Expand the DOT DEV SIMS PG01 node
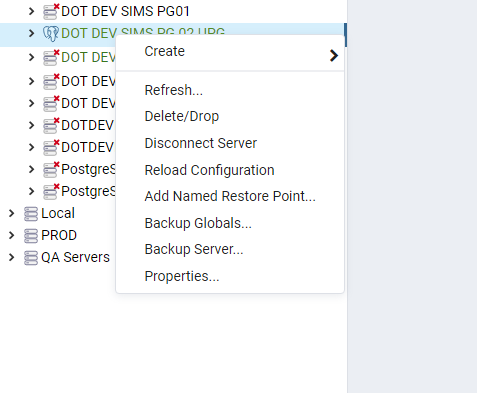The image size is (477, 393). (x=31, y=11)
